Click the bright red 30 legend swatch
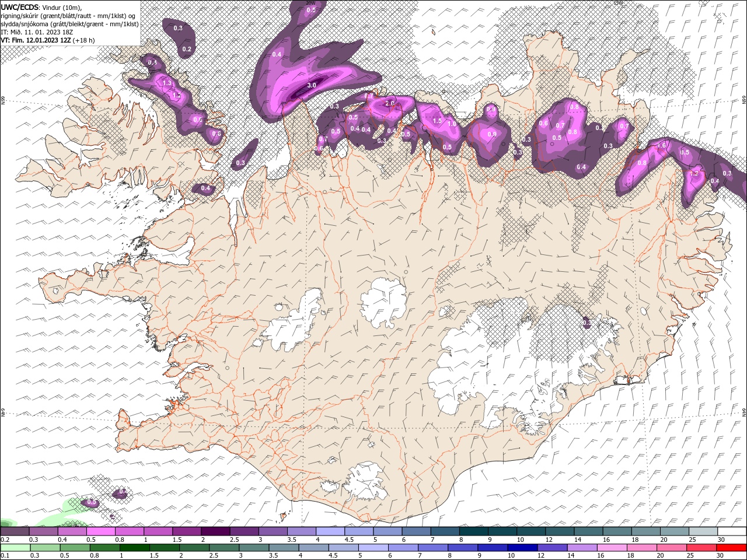The height and width of the screenshot is (560, 747). (x=731, y=548)
